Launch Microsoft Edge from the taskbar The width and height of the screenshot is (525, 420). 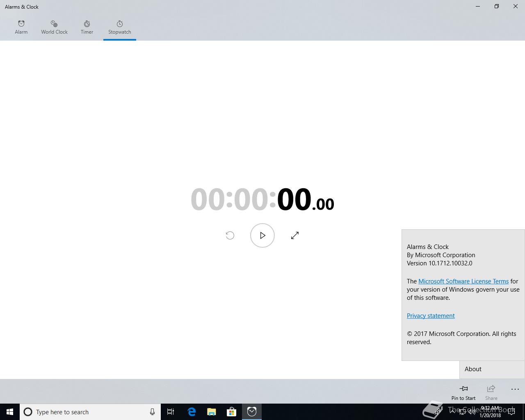[x=192, y=412]
